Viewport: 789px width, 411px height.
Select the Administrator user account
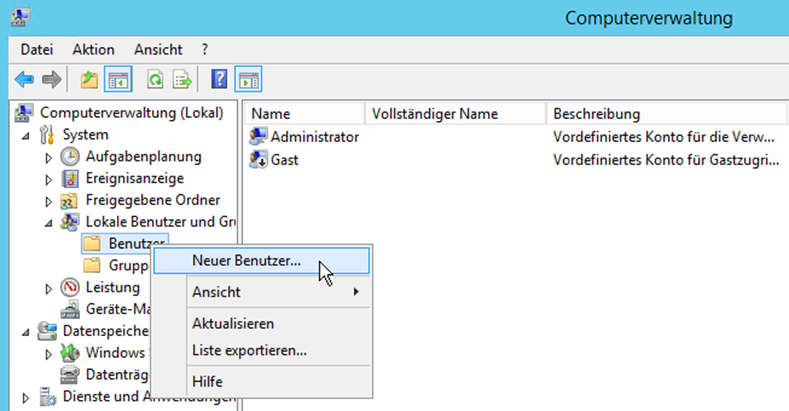[x=314, y=136]
